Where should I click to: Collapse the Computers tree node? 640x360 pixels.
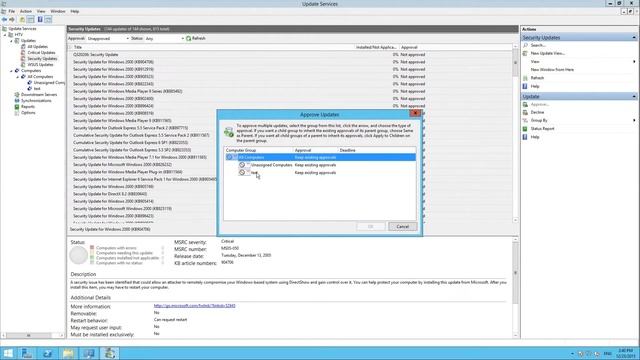(x=11, y=71)
